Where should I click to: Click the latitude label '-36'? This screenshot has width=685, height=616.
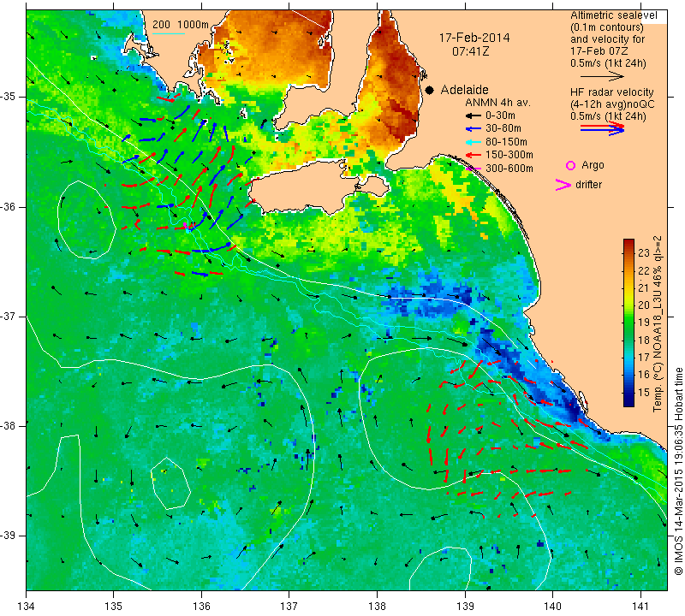[x=8, y=206]
